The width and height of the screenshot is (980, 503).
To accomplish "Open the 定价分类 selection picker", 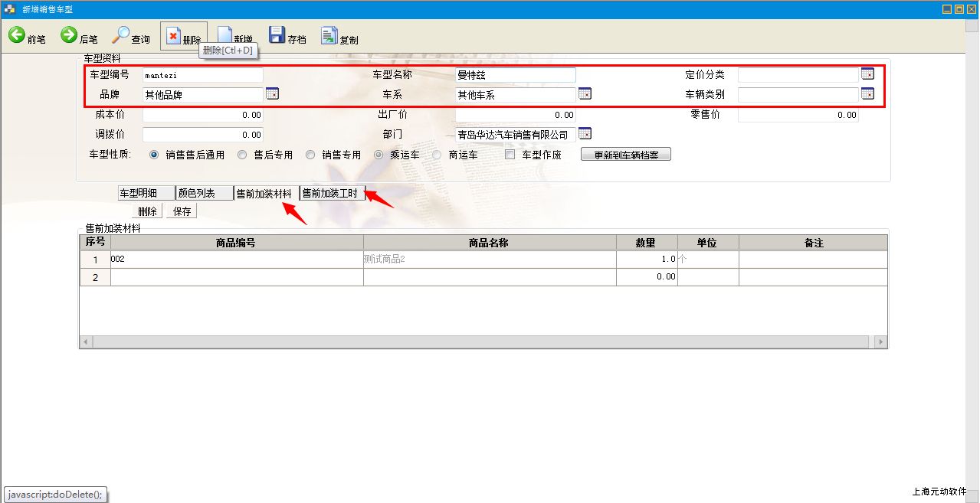I will pos(867,73).
